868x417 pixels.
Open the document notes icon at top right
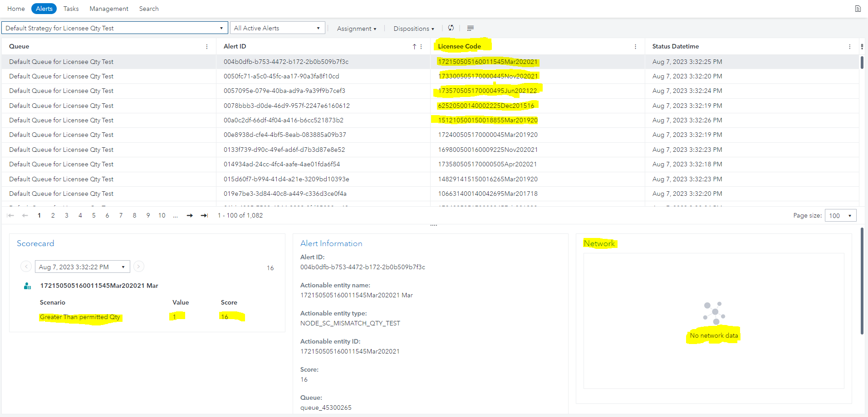coord(857,8)
